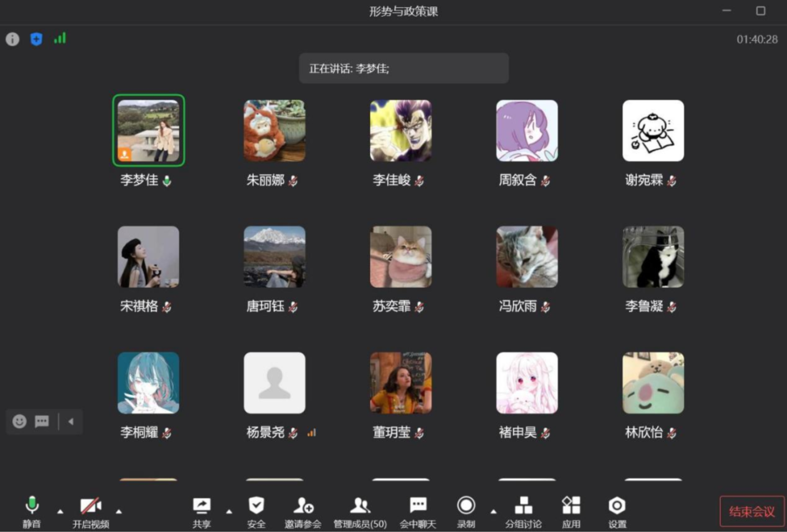Click 谢宛霖's doodle avatar

pos(653,130)
